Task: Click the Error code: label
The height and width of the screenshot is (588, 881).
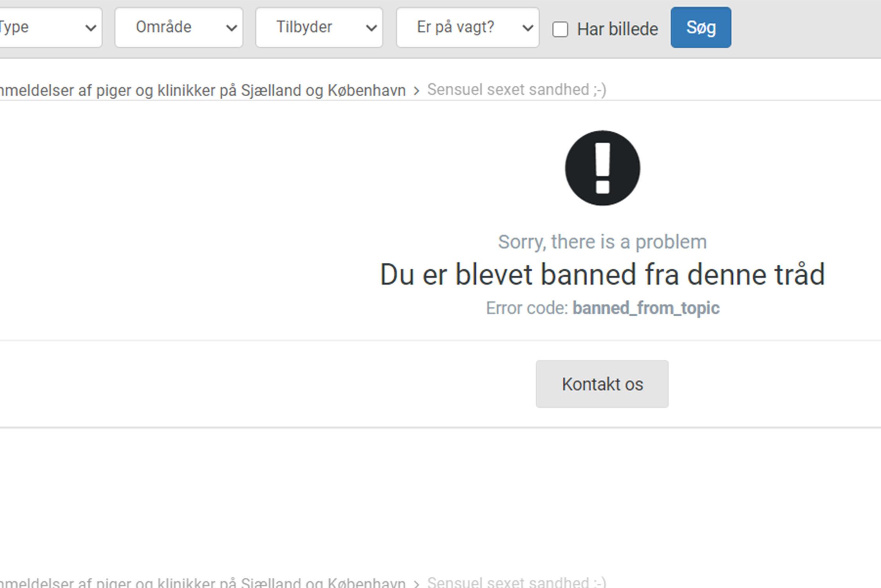Action: (x=527, y=308)
